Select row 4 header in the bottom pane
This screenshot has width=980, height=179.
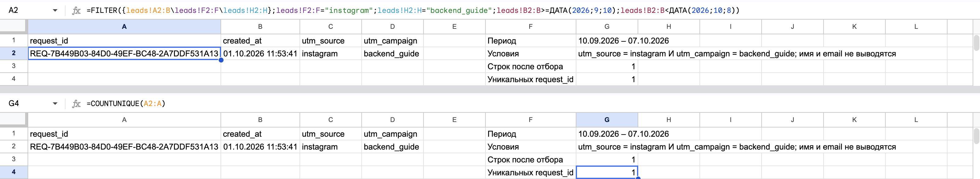(x=14, y=172)
